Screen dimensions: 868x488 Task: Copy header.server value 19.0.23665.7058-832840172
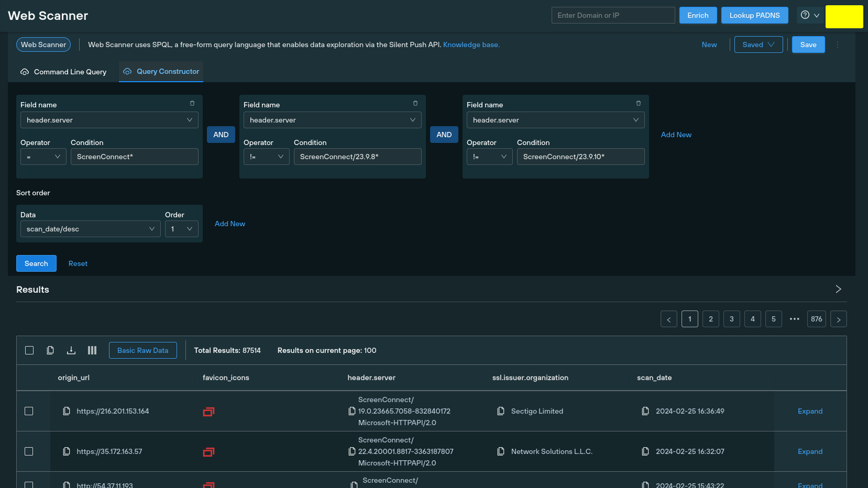352,411
